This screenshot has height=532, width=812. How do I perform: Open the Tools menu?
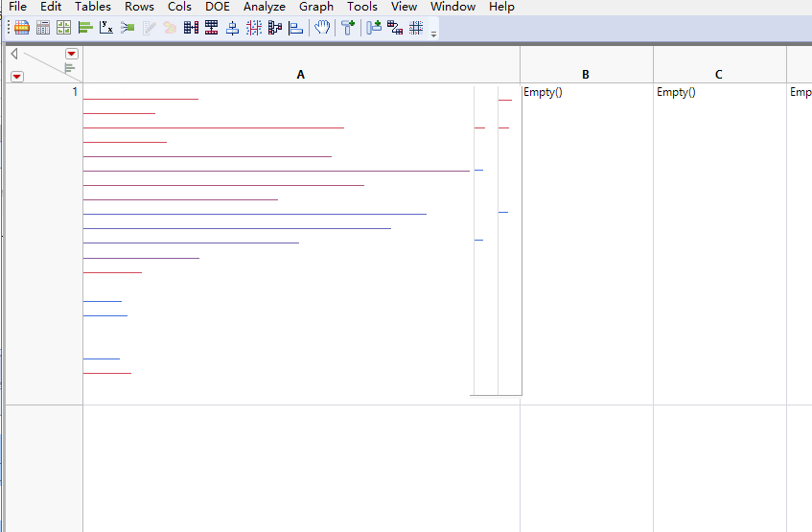click(362, 7)
